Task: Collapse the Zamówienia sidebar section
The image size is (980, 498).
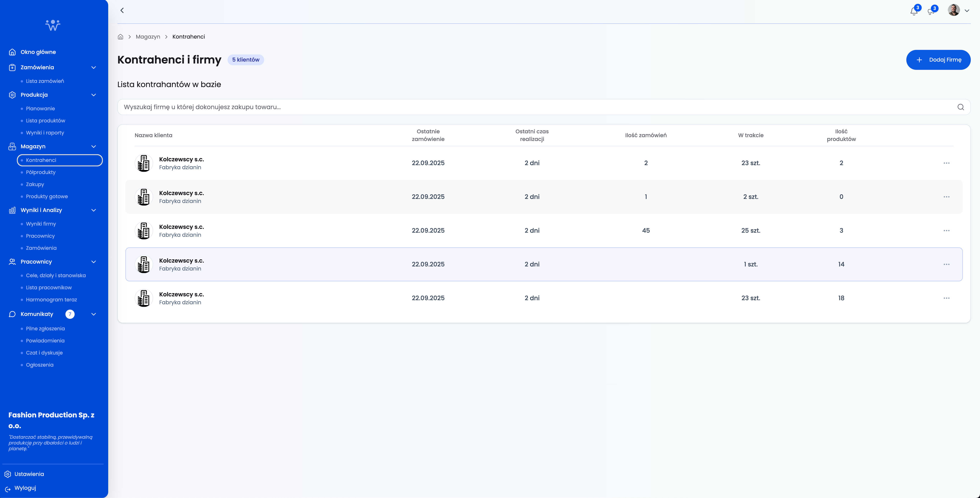Action: click(x=94, y=67)
